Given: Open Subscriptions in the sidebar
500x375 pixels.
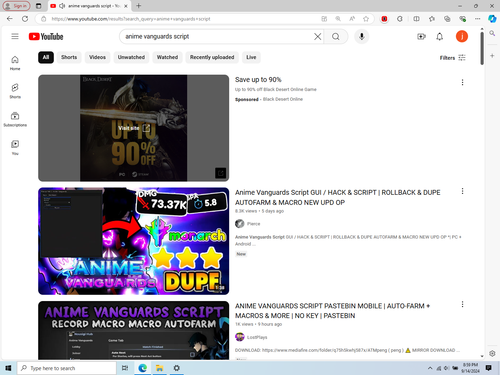Looking at the screenshot, I should (x=15, y=119).
